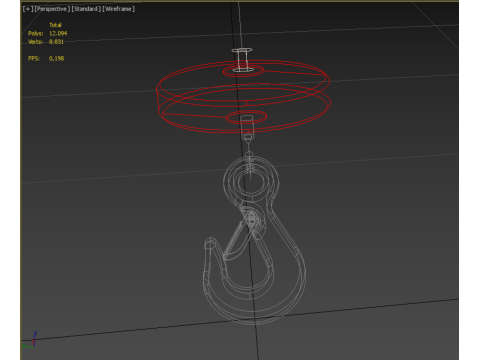
Task: Pick the lower red hub ring on pulley
Action: [x=247, y=117]
